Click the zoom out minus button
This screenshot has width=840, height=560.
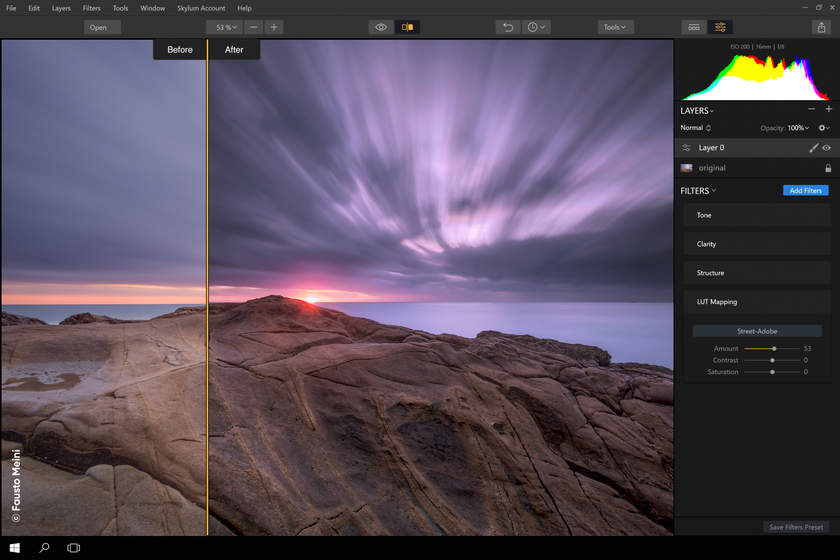(x=253, y=27)
